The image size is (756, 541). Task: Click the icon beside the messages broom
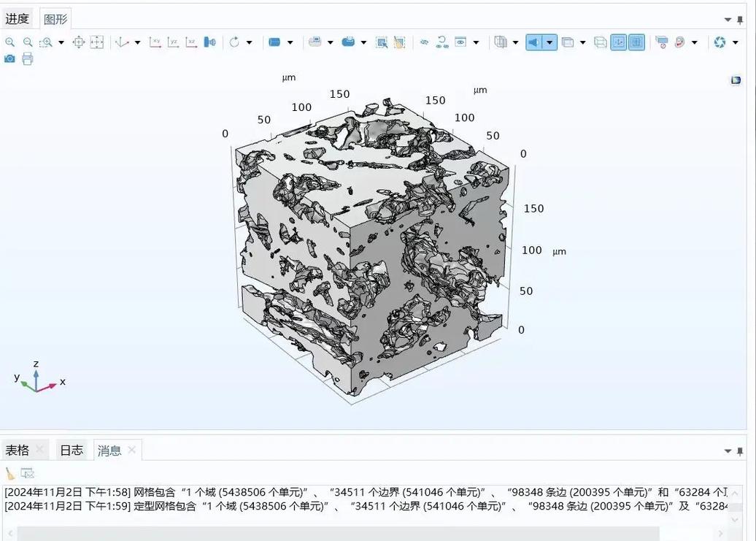[x=28, y=474]
